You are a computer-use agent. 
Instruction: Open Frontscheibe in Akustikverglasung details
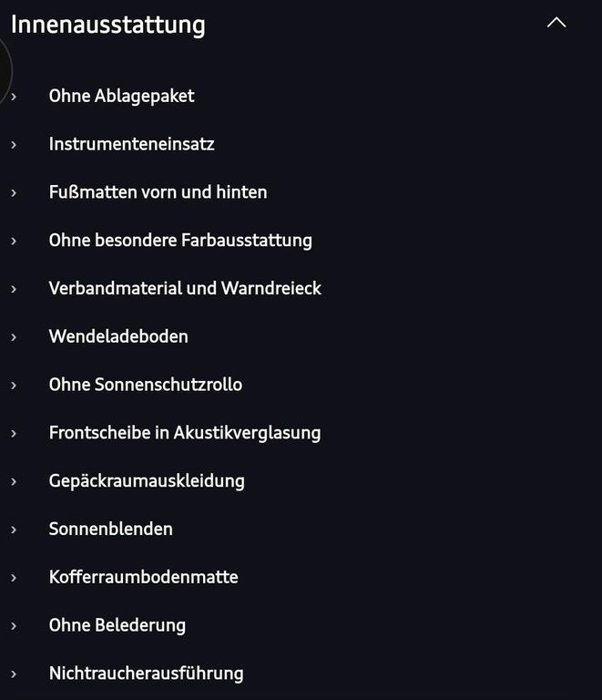pos(185,433)
